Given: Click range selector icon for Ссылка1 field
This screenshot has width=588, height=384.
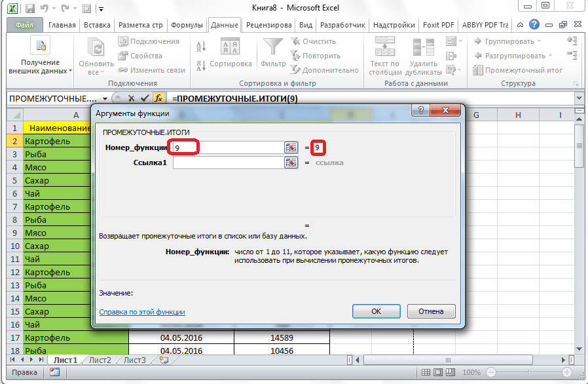Looking at the screenshot, I should [x=291, y=163].
